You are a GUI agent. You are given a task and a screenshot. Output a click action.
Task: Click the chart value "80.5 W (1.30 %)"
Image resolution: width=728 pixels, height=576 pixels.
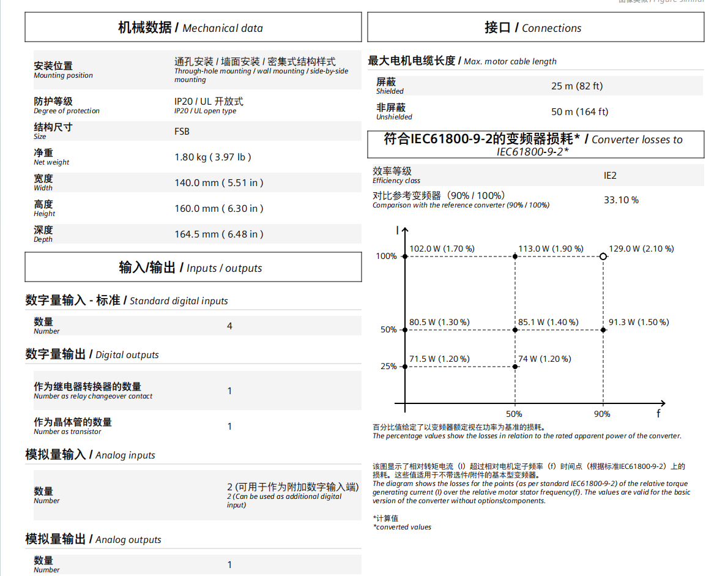pyautogui.click(x=440, y=322)
